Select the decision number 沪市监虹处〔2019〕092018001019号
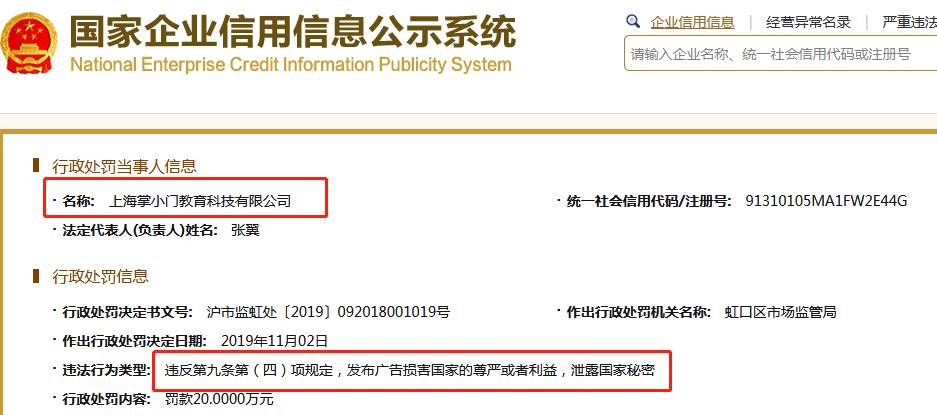Viewport: 937px width, 415px height. 328,312
